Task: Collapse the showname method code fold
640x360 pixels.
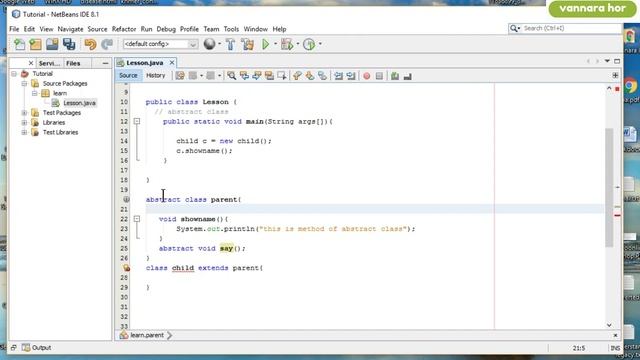Action: tap(137, 219)
